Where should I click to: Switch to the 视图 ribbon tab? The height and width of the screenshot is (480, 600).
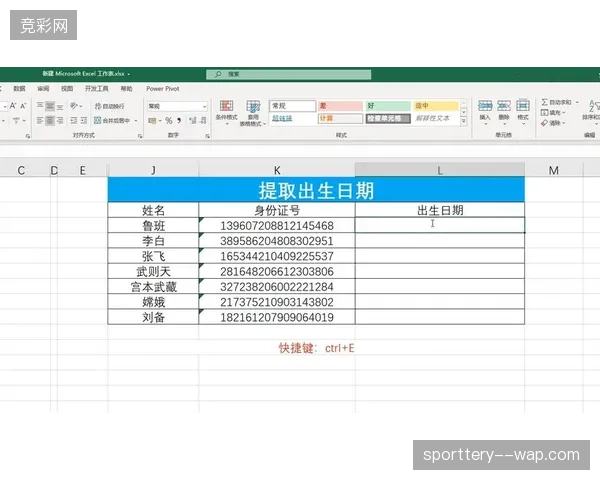click(67, 88)
